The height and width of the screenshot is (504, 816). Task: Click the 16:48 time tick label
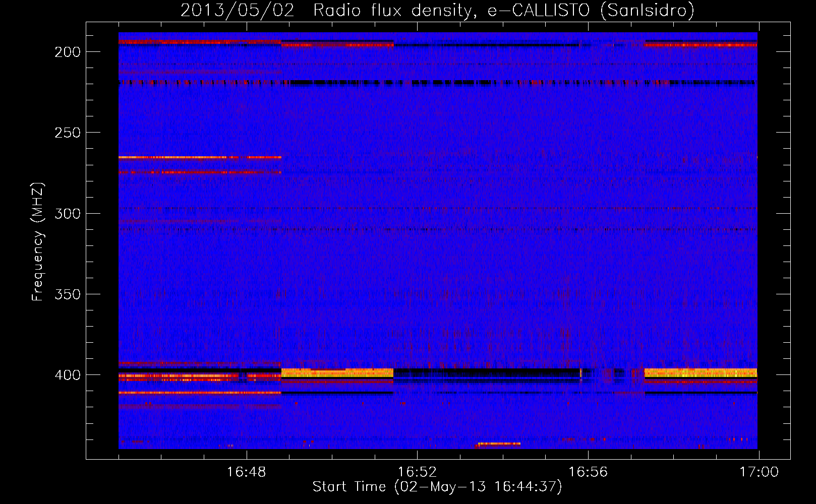pyautogui.click(x=246, y=472)
